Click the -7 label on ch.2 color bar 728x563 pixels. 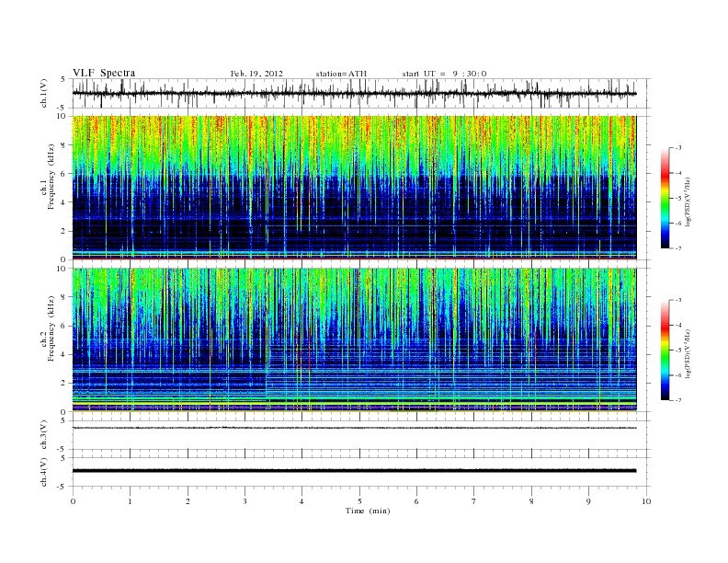[678, 400]
